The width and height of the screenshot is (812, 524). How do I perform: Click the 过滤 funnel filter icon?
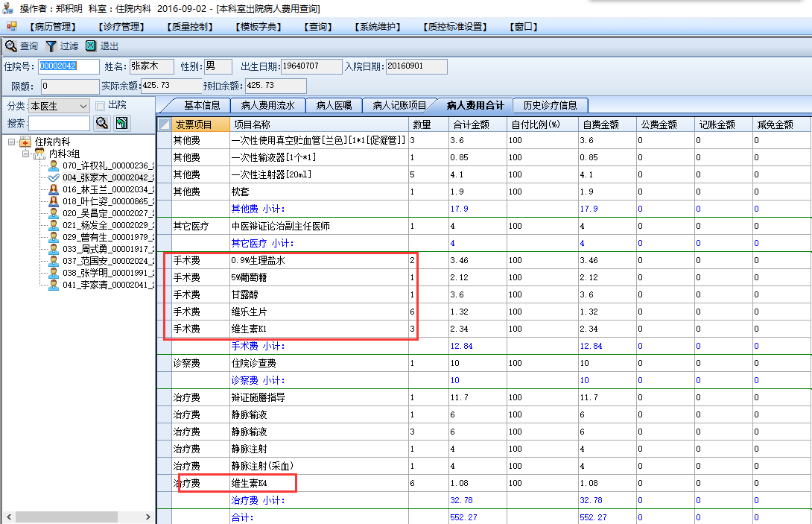pyautogui.click(x=51, y=46)
